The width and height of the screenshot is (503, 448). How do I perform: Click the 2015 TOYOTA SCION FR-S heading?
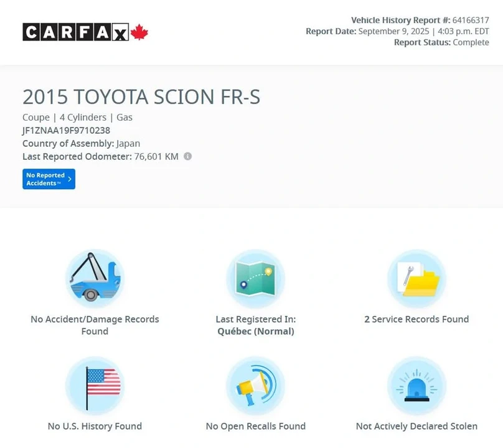click(141, 96)
